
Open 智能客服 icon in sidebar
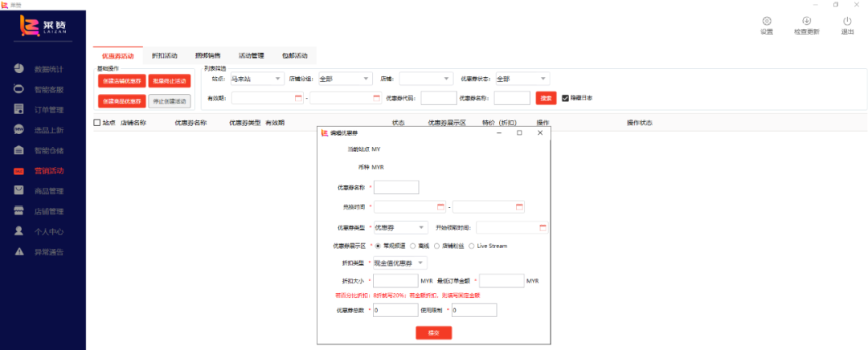click(18, 89)
